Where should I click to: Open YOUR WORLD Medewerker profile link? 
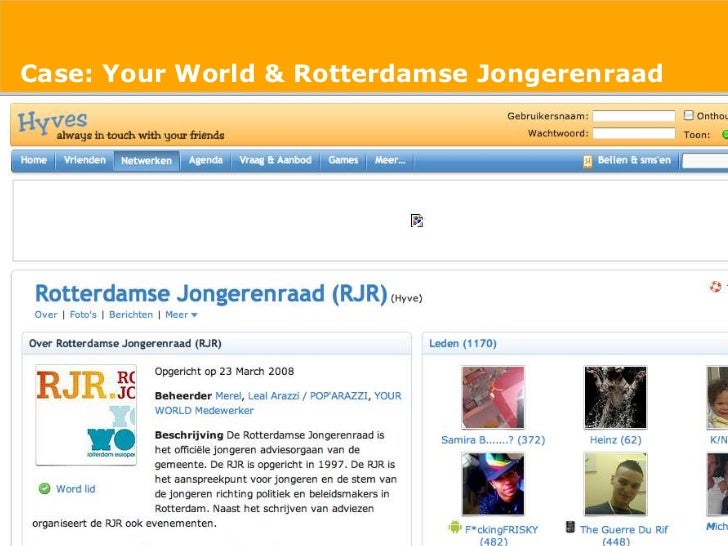click(278, 403)
